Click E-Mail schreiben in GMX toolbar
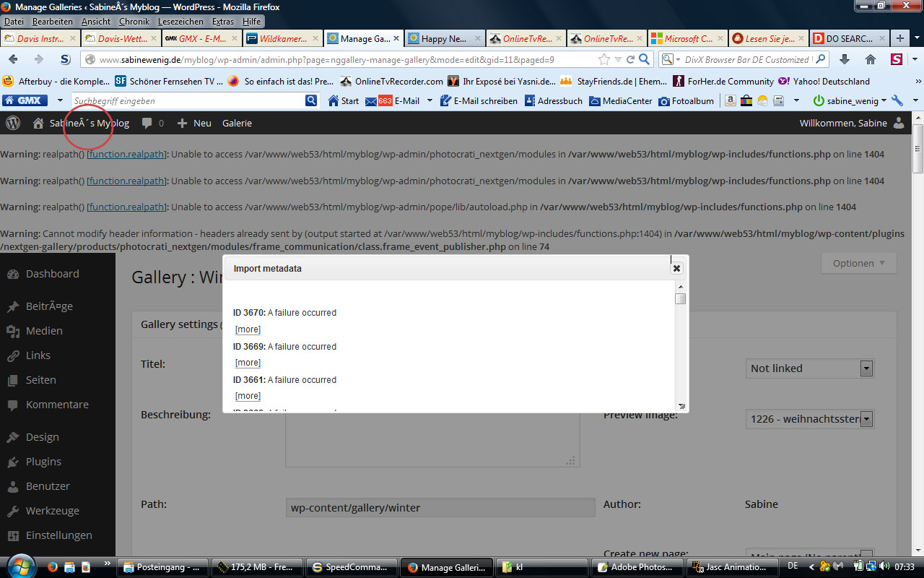924x578 pixels. pos(479,100)
